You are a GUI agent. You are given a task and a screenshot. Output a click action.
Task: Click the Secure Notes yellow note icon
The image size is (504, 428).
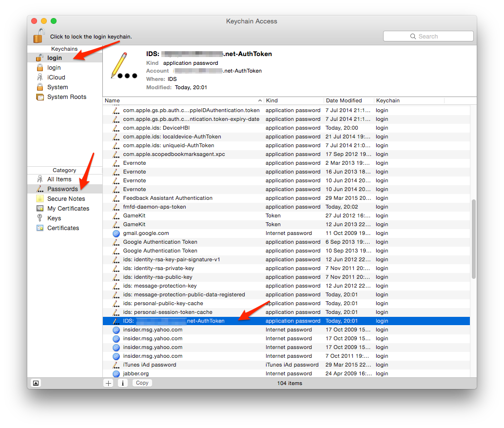coord(40,199)
